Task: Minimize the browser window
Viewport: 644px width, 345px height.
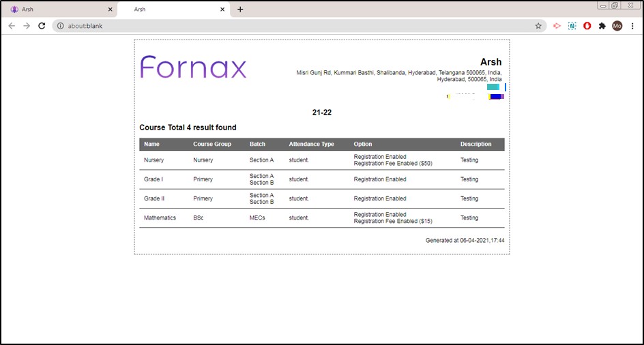Action: 603,5
